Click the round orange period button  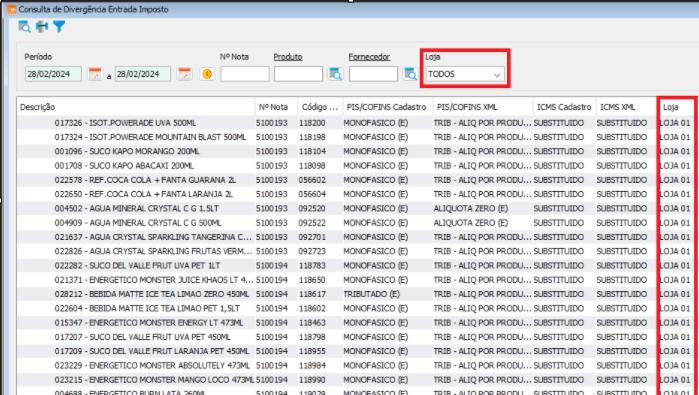[207, 74]
